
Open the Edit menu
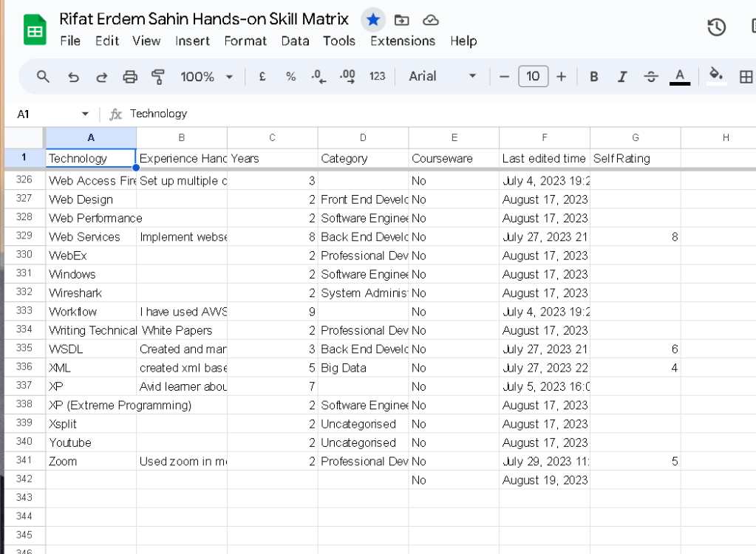107,41
